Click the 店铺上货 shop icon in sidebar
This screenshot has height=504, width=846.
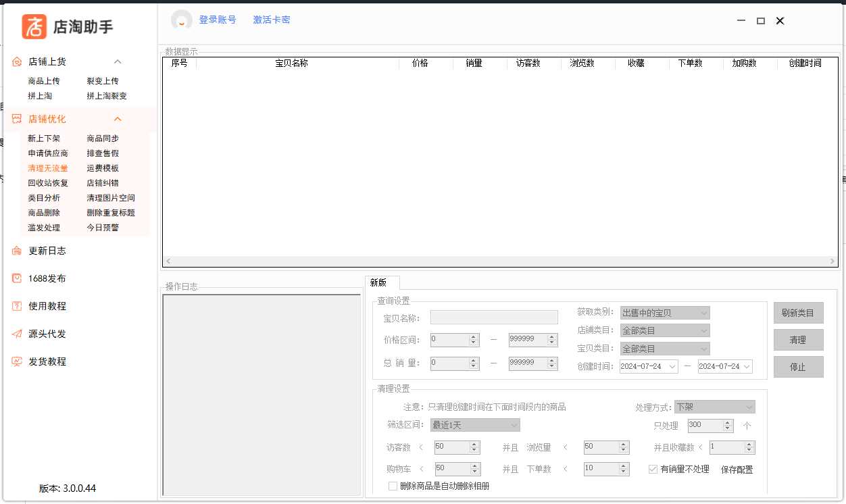[x=18, y=61]
